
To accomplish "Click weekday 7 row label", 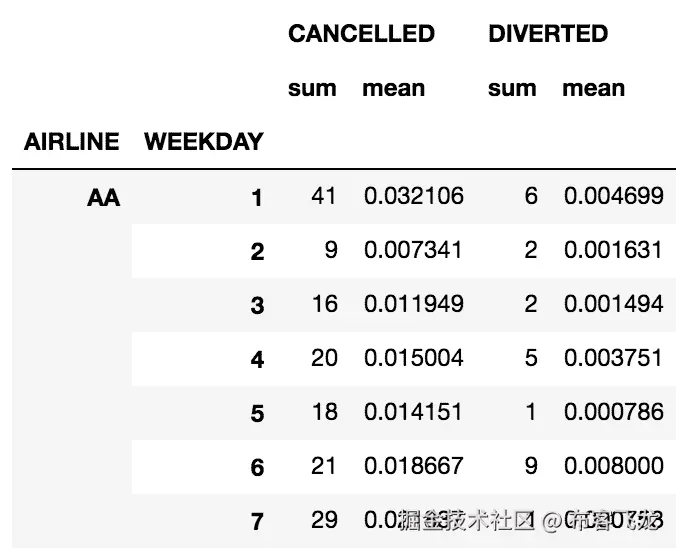I will click(257, 521).
